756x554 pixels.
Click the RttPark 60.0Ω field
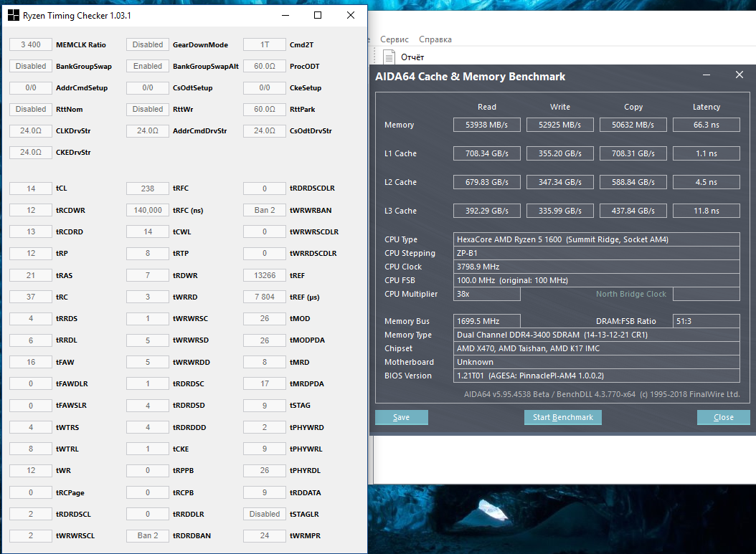265,110
